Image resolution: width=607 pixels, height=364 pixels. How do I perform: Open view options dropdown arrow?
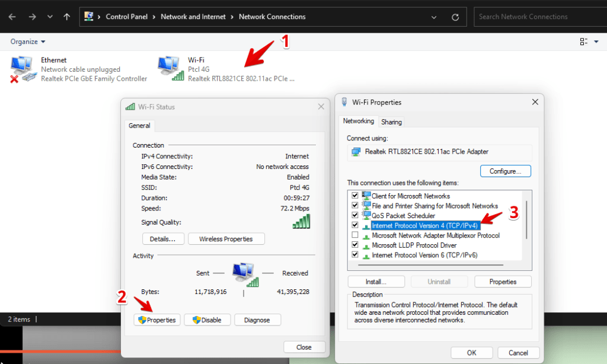point(596,41)
